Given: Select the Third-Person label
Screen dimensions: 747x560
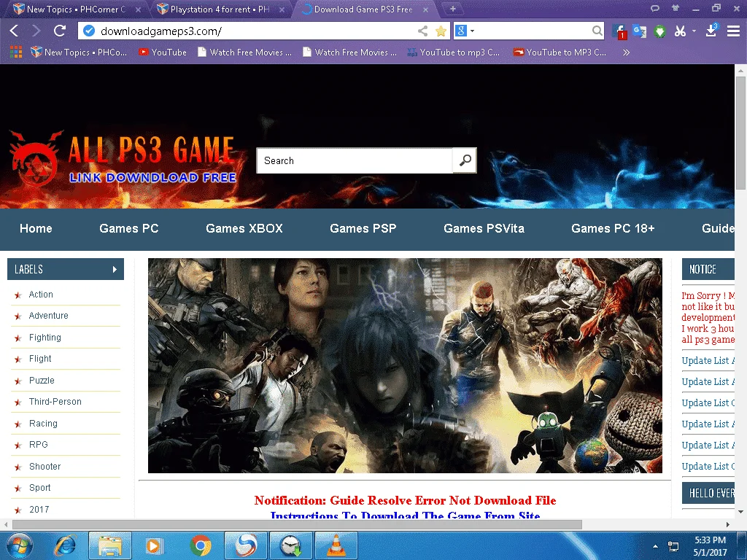Looking at the screenshot, I should (55, 402).
